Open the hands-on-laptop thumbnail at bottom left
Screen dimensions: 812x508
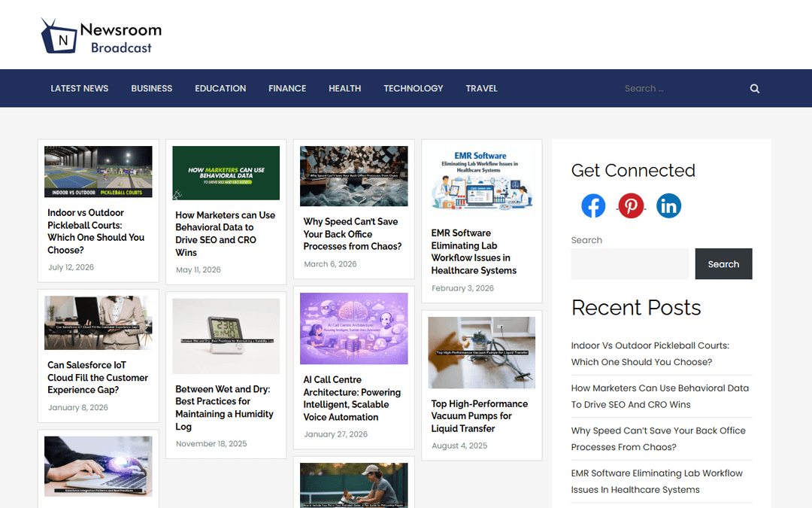(98, 466)
